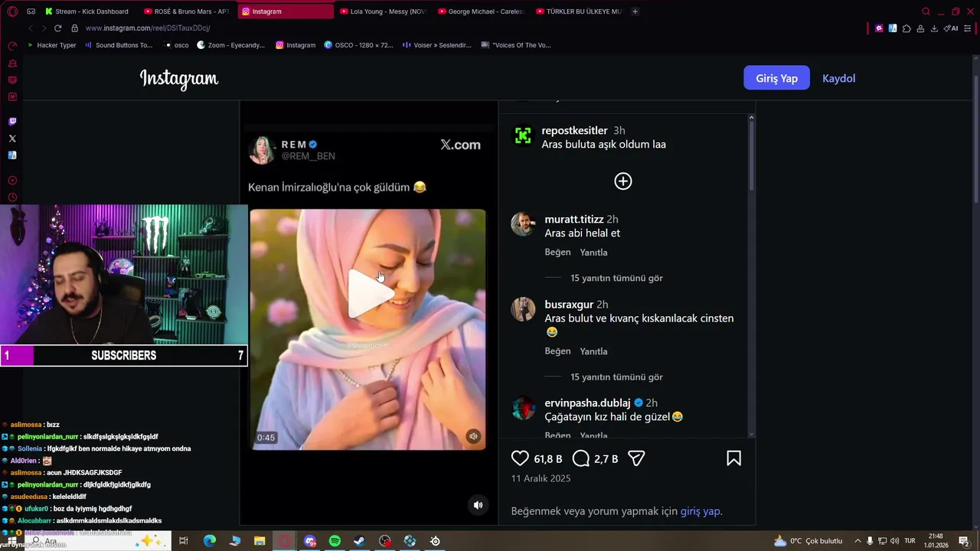Open the repostkesitler avatar
Image resolution: width=980 pixels, height=551 pixels.
[x=523, y=136]
